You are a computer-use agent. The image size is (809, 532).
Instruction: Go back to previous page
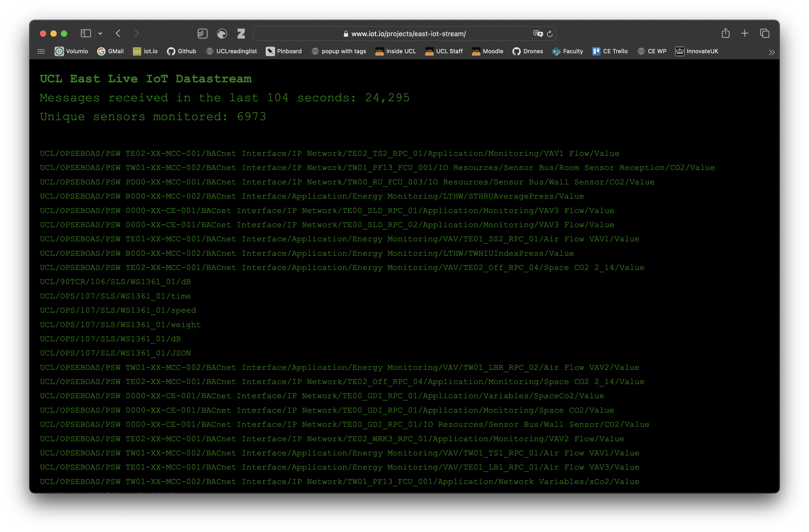click(118, 33)
